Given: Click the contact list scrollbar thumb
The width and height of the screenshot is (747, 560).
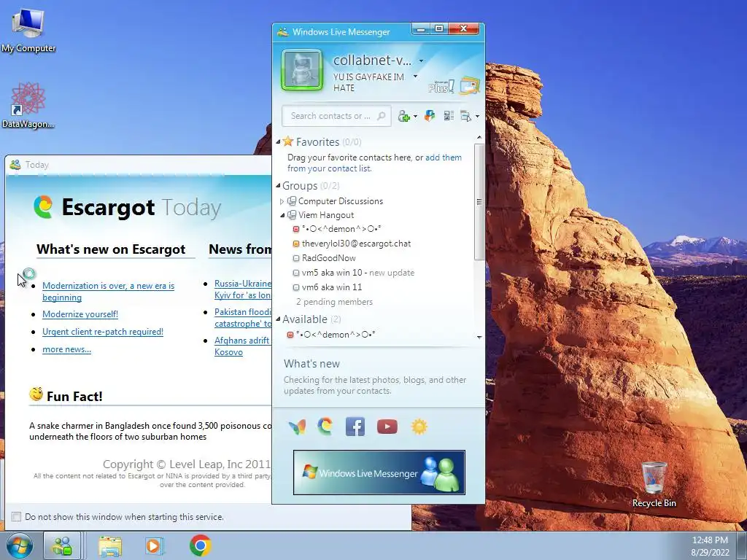Looking at the screenshot, I should [x=479, y=201].
